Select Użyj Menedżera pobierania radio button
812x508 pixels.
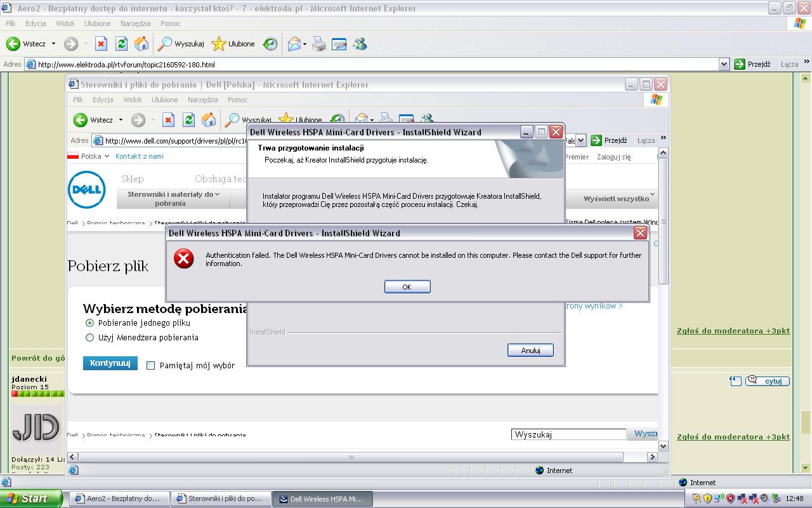(x=89, y=337)
